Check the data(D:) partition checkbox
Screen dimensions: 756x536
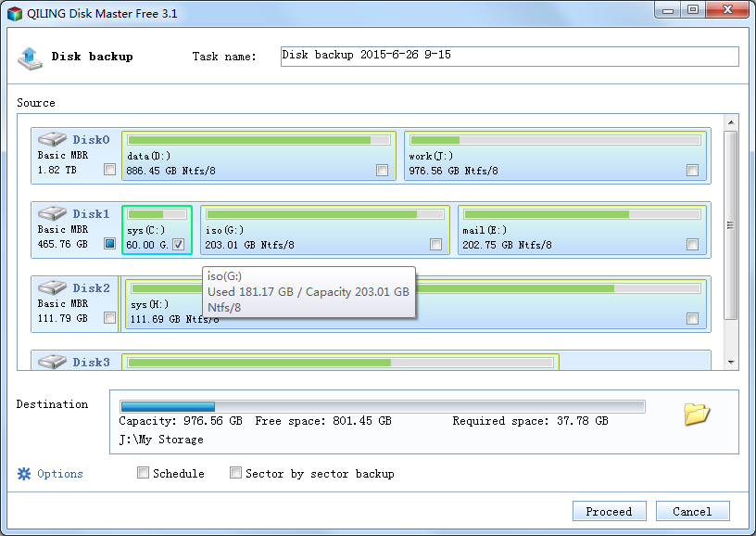point(383,171)
